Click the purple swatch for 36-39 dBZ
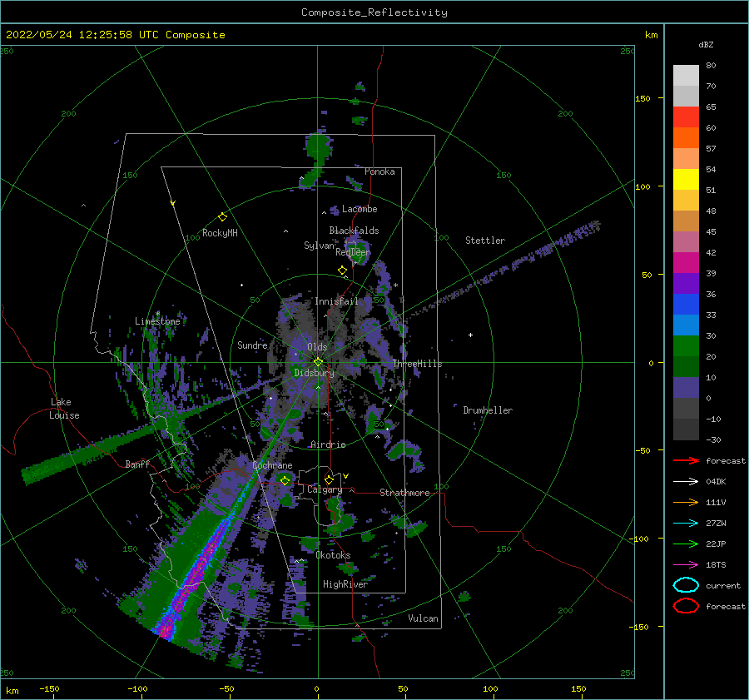This screenshot has width=749, height=700. [x=686, y=284]
